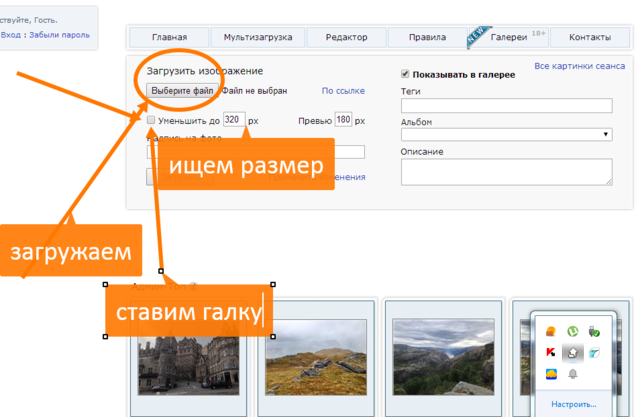The image size is (640, 417).
Task: Click the orange sun tray icon
Action: (551, 331)
